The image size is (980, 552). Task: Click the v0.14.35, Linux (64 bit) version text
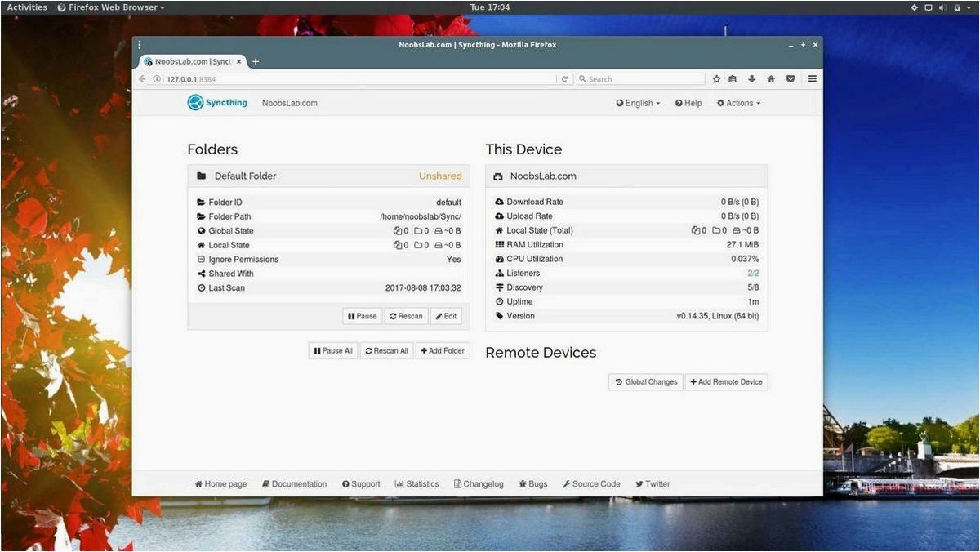717,316
